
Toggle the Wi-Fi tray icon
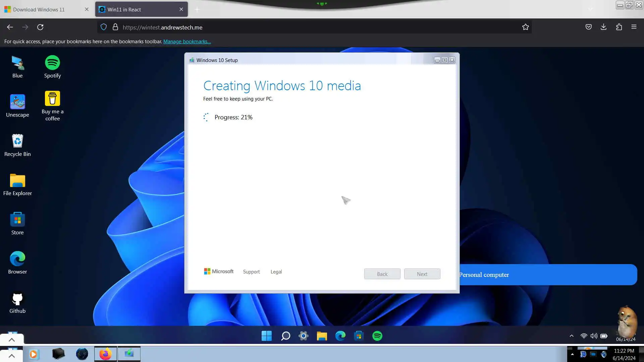pos(584,336)
